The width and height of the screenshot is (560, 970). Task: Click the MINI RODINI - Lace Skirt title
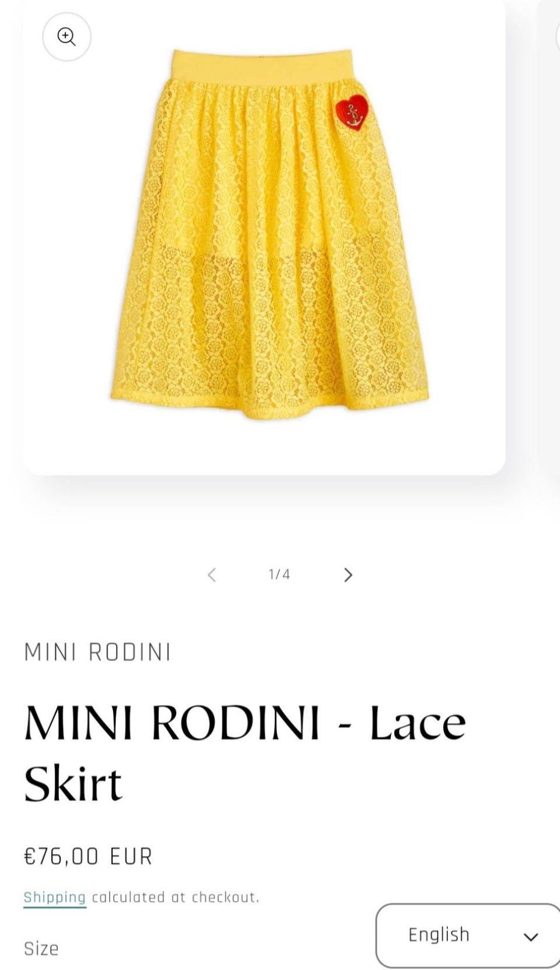coord(245,753)
